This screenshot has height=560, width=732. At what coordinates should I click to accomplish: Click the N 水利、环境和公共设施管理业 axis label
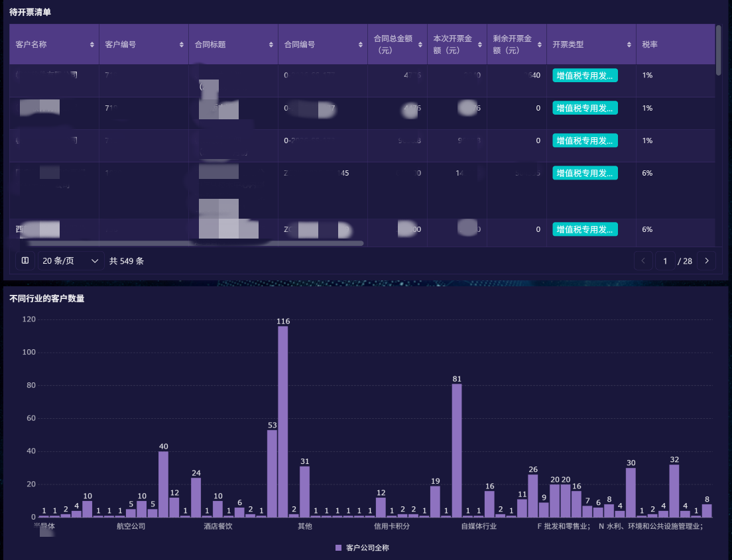pos(650,526)
